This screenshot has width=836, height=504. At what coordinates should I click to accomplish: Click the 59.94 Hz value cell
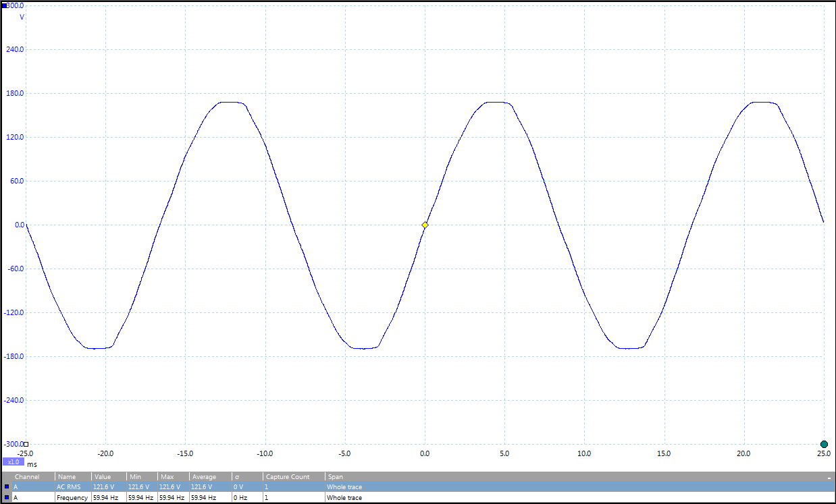click(x=106, y=498)
